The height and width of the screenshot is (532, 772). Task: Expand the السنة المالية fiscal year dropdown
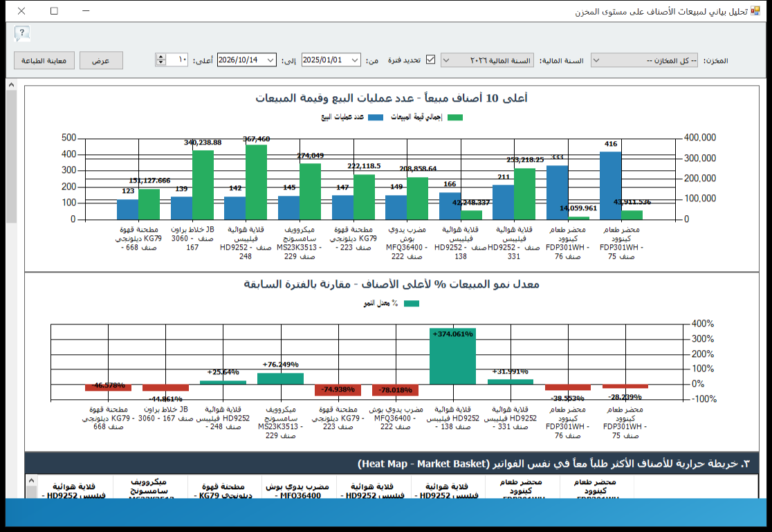487,61
